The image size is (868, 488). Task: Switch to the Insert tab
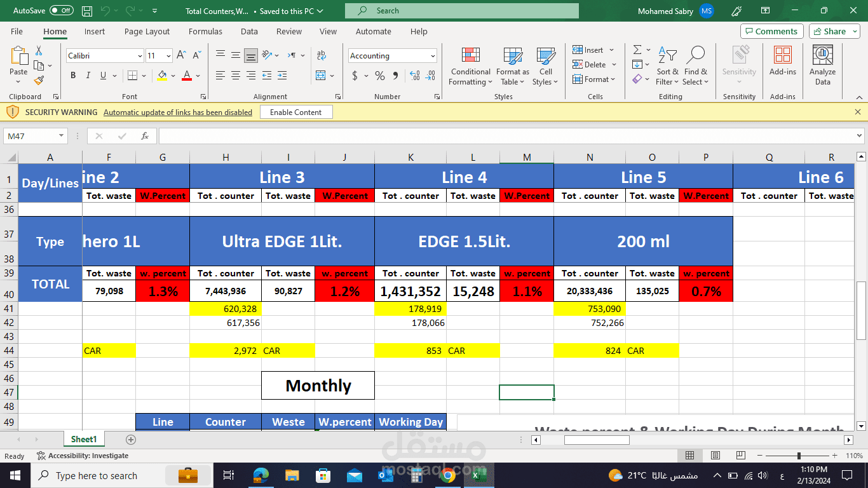(95, 31)
